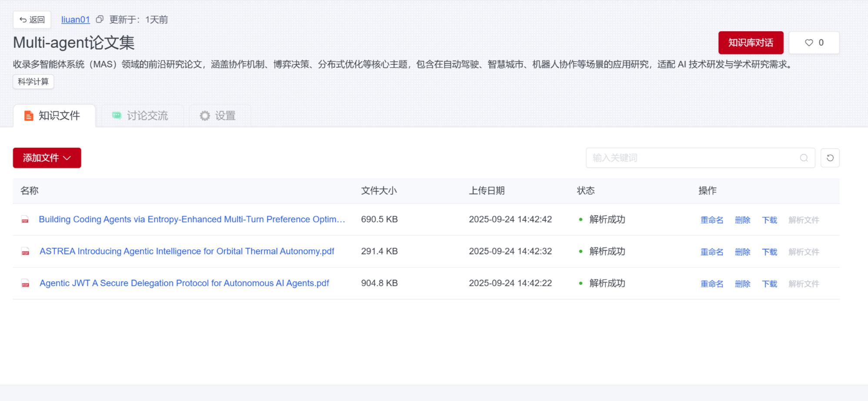Image resolution: width=868 pixels, height=401 pixels.
Task: Click the heart like icon
Action: pos(809,43)
